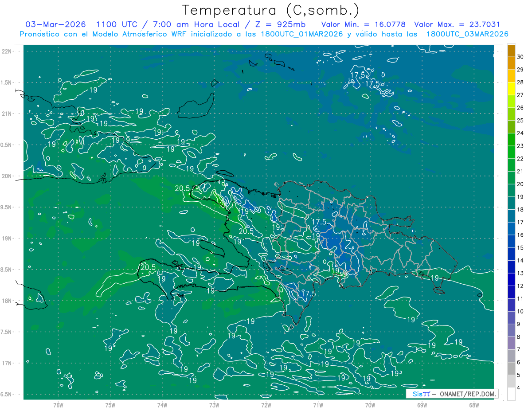
Task: Click the "20N" latitude axis label
Action: pyautogui.click(x=7, y=176)
